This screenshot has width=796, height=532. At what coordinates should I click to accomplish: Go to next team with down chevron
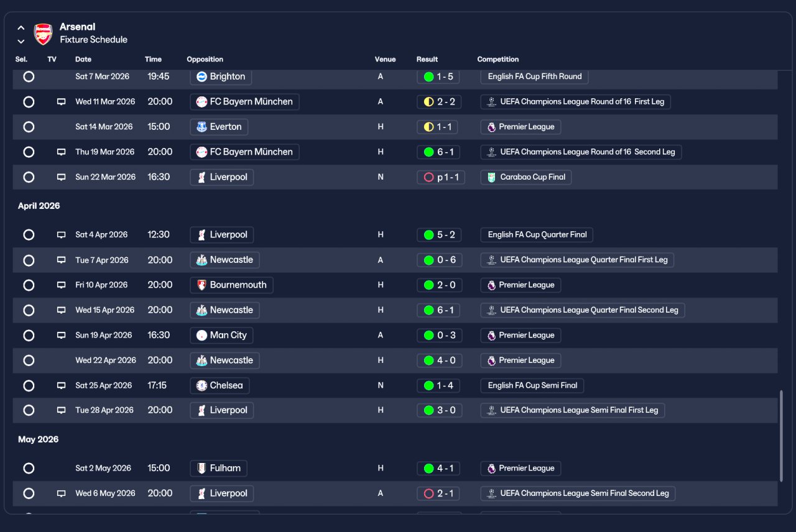point(21,42)
